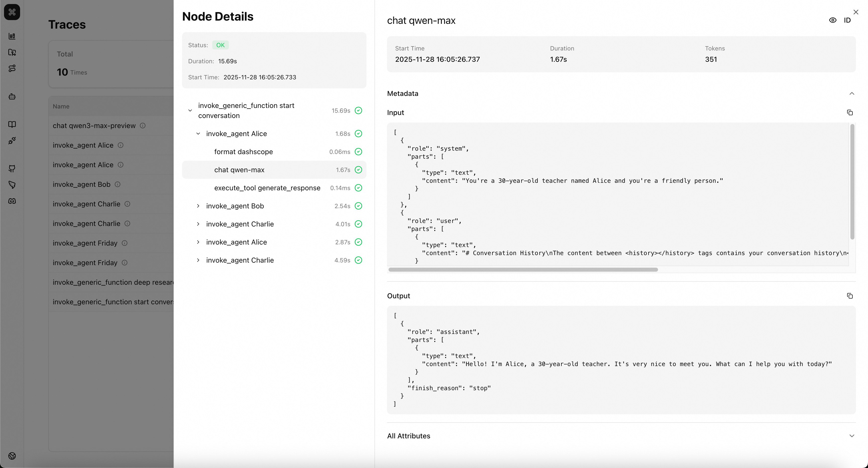This screenshot has width=868, height=468.
Task: Click the Discord sidebar icon
Action: (12, 201)
